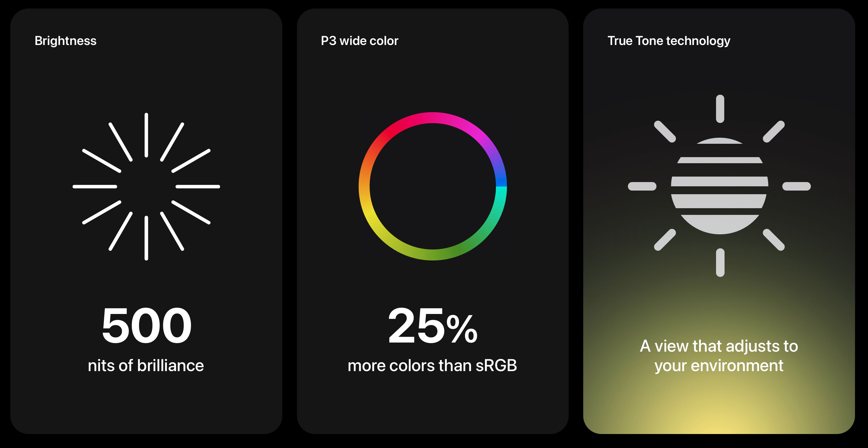The image size is (868, 448).
Task: Click the bottom ray below the True Tone sun
Action: (720, 263)
